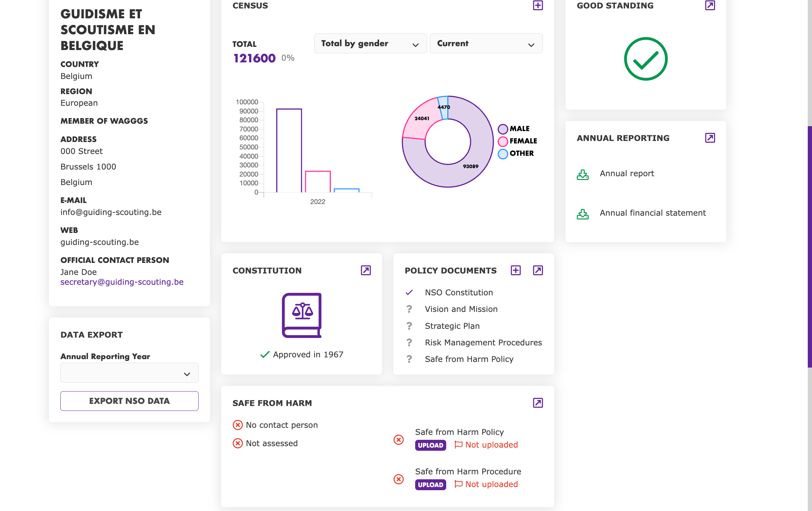Click the Policy Documents plus icon

516,270
